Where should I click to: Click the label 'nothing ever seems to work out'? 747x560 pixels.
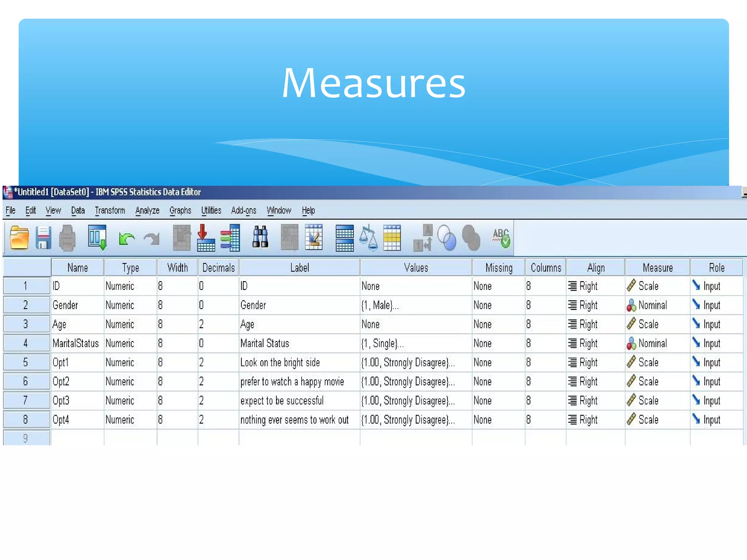[x=294, y=420]
